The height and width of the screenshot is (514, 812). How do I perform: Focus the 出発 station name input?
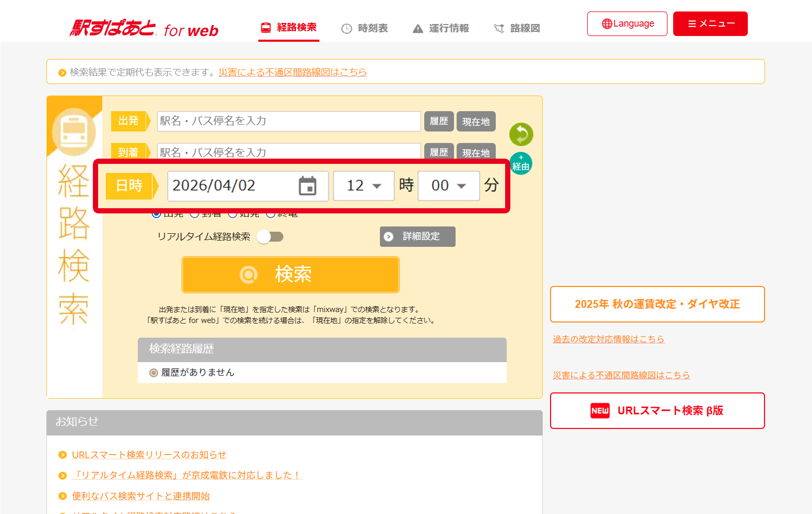(289, 121)
